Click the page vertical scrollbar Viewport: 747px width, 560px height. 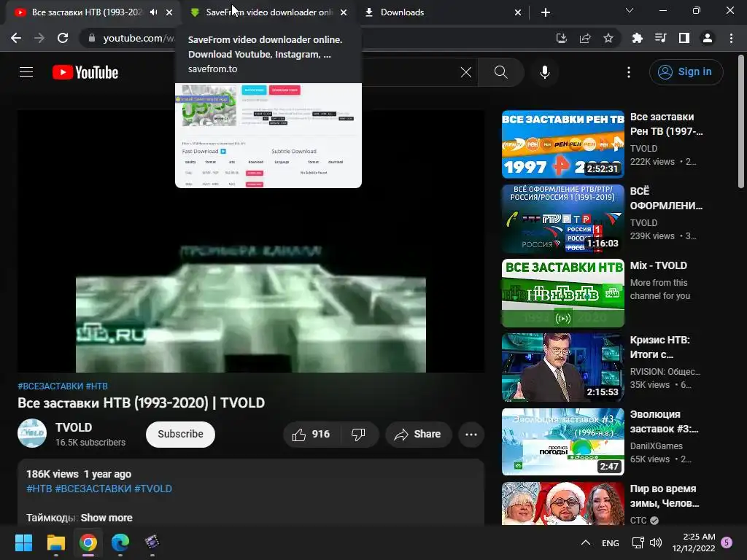click(741, 122)
